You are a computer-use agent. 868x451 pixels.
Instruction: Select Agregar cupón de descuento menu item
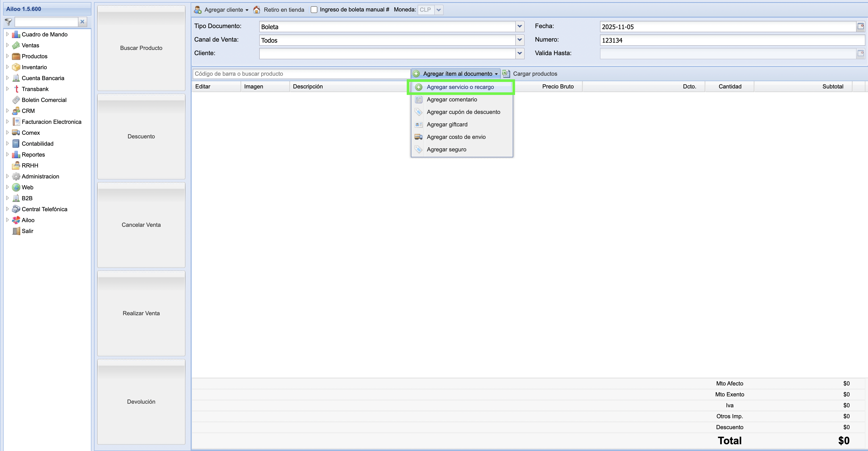463,112
